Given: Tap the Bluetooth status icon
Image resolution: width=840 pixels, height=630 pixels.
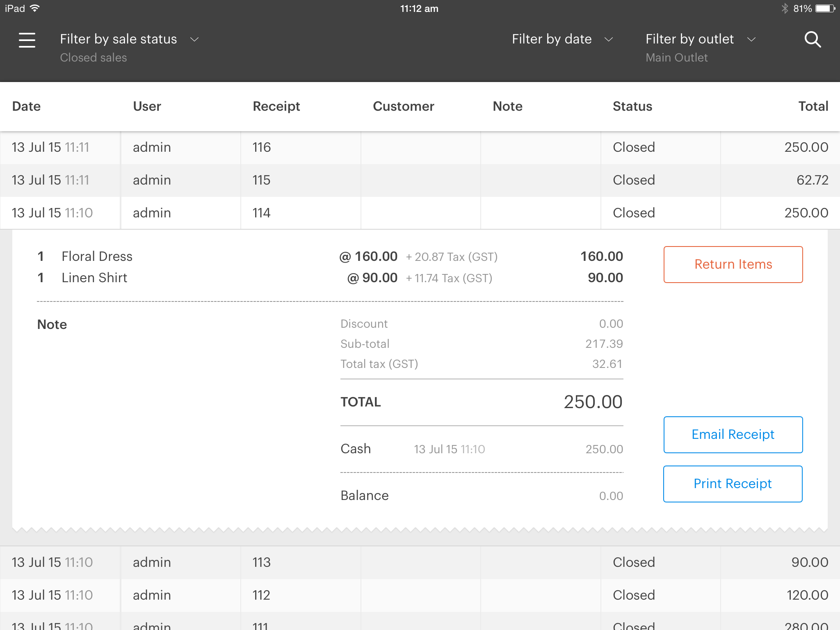Looking at the screenshot, I should tap(785, 9).
